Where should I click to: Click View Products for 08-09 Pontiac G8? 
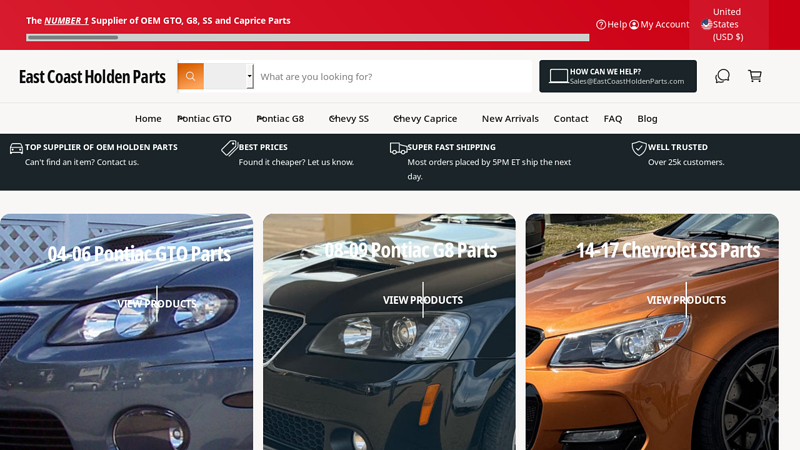point(422,300)
